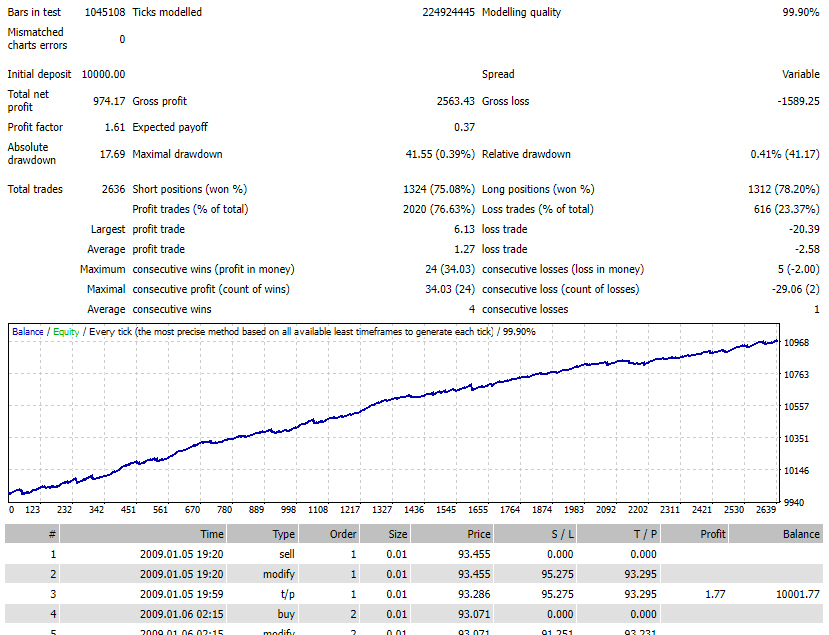
Task: Click Relative drawdown value 0.41% (41.17)
Action: coord(785,154)
